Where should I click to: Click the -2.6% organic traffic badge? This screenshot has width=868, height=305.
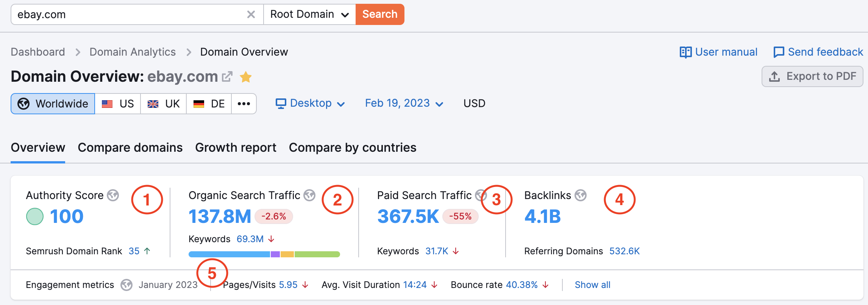(274, 216)
